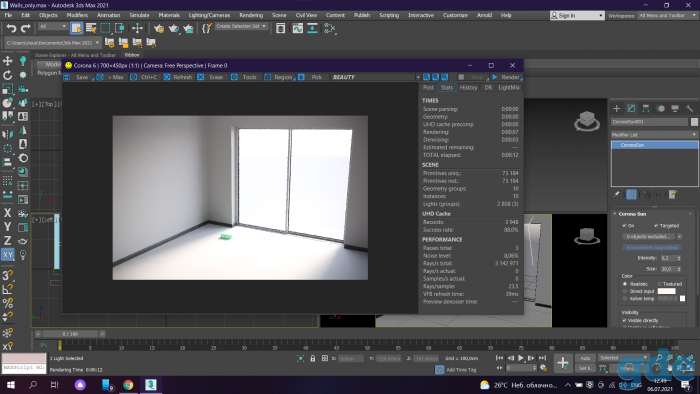Screen dimensions: 700x394
Task: Select the Direct input color radio button
Action: click(625, 291)
